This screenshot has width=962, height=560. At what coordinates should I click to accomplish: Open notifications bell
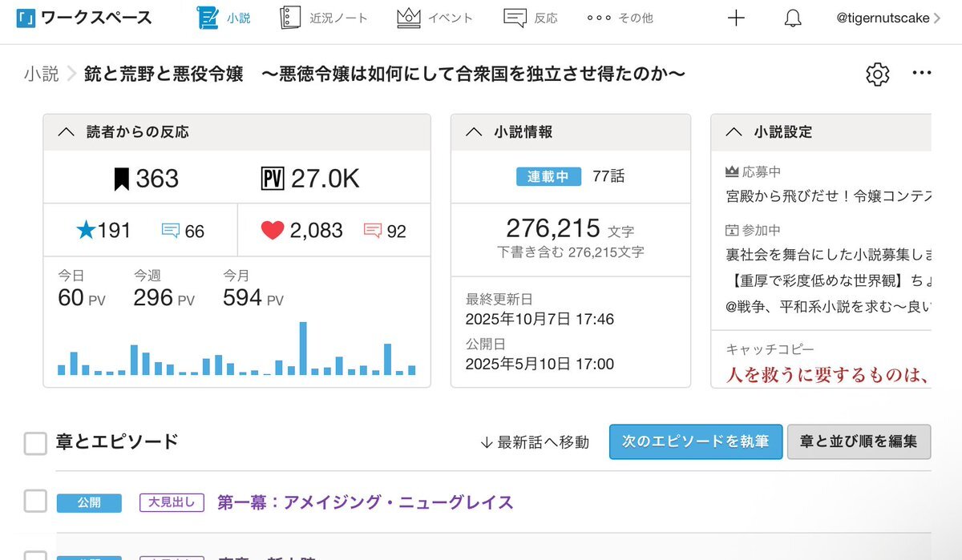coord(792,18)
